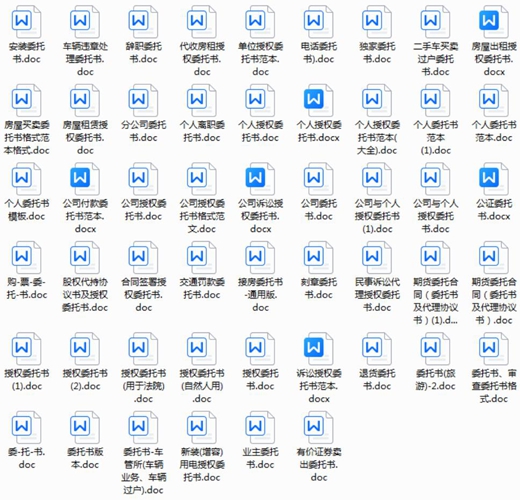
Task: Select the 股权代持协议书及授权委托书.doc icon
Action: (85, 258)
